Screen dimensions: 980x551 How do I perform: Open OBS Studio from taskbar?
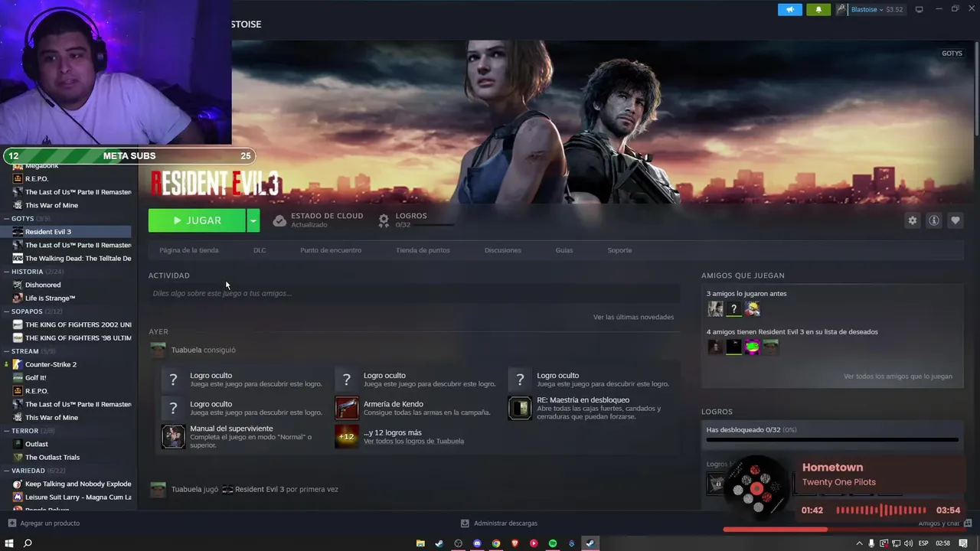click(x=458, y=543)
